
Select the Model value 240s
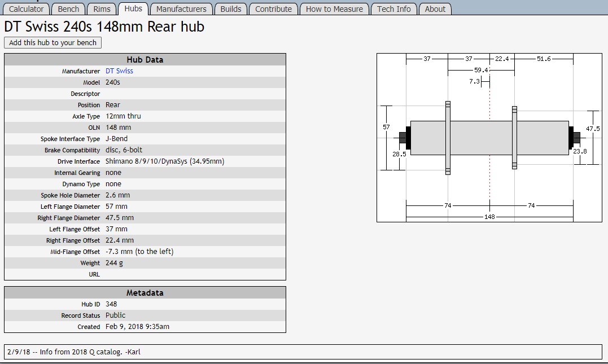(113, 82)
